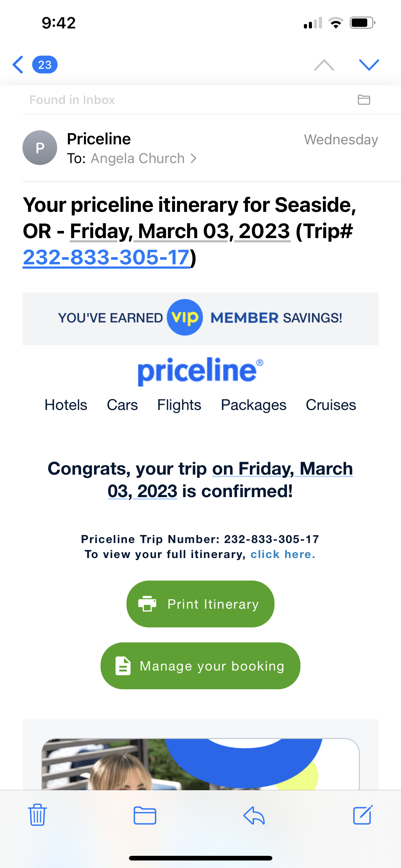Go to the previous message with up arrow
Screen dimensions: 401x868
point(324,65)
